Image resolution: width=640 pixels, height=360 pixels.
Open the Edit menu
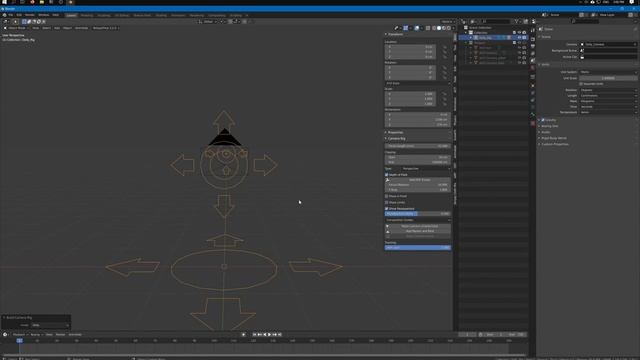coord(19,15)
